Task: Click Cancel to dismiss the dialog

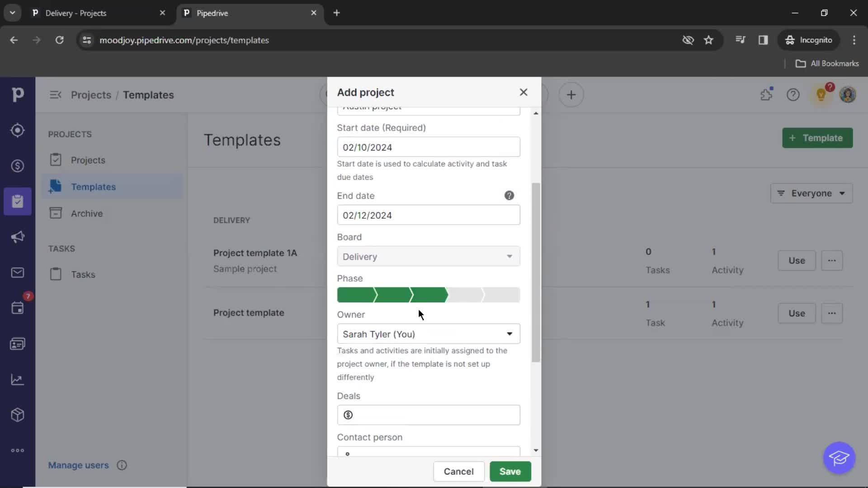Action: pos(459,472)
